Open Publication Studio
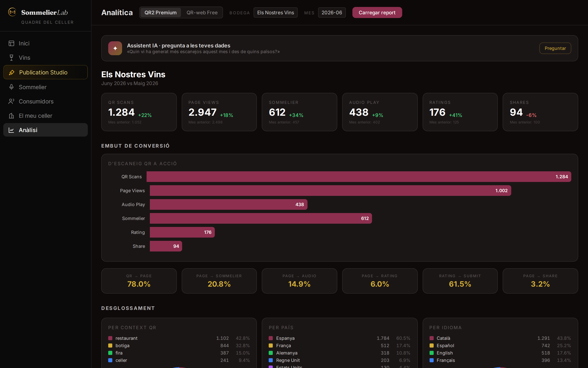Screen dimensions: 588x368 point(46,72)
